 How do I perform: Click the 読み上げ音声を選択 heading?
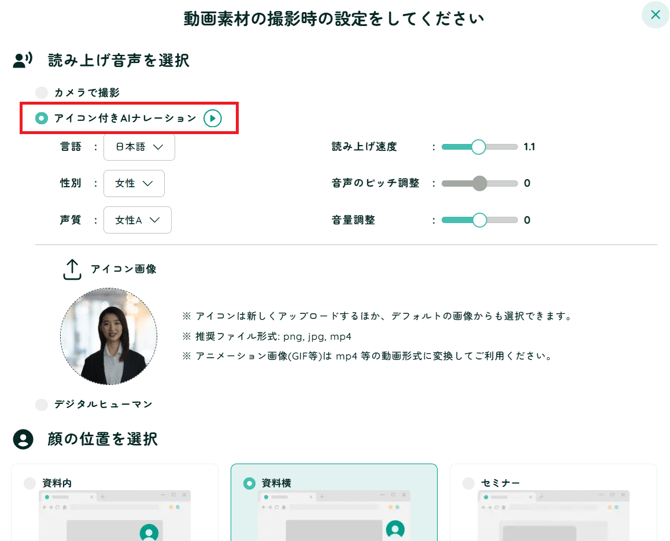coord(118,60)
